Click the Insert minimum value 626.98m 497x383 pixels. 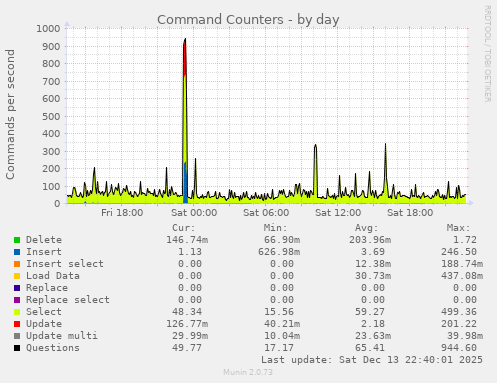pos(279,252)
